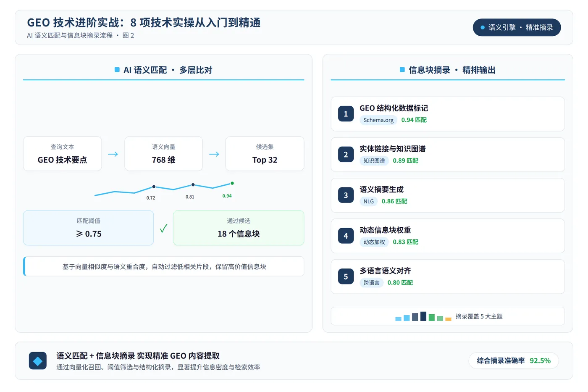Click the blue square beside AI 语义匹配 heading

(x=117, y=70)
